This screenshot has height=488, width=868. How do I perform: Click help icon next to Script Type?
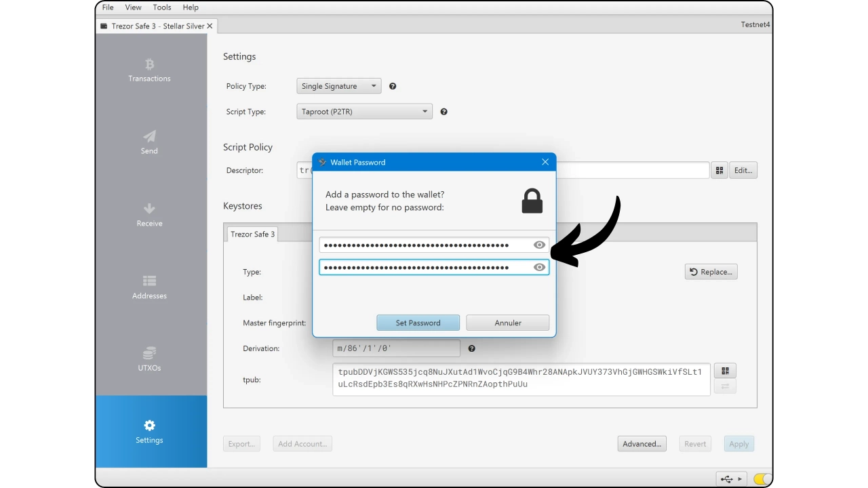point(443,112)
